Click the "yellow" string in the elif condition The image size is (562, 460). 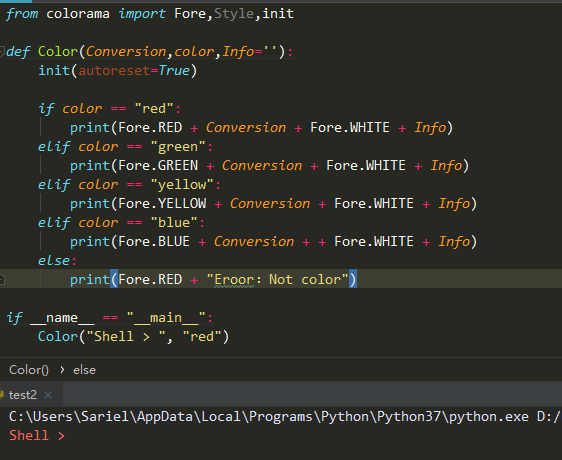182,185
